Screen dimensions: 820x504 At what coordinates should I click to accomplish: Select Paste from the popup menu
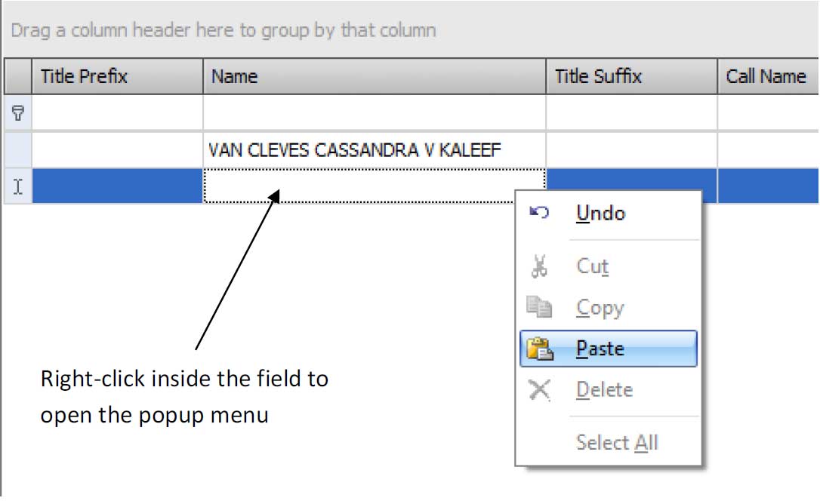pyautogui.click(x=602, y=348)
